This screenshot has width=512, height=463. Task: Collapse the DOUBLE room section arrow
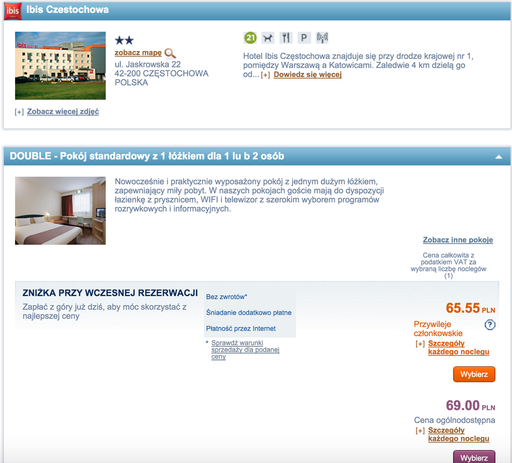pyautogui.click(x=499, y=157)
